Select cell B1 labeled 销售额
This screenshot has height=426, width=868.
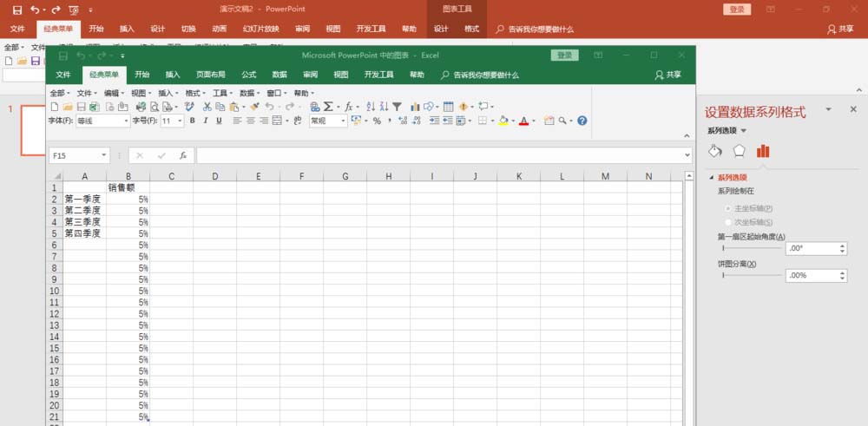(x=128, y=187)
